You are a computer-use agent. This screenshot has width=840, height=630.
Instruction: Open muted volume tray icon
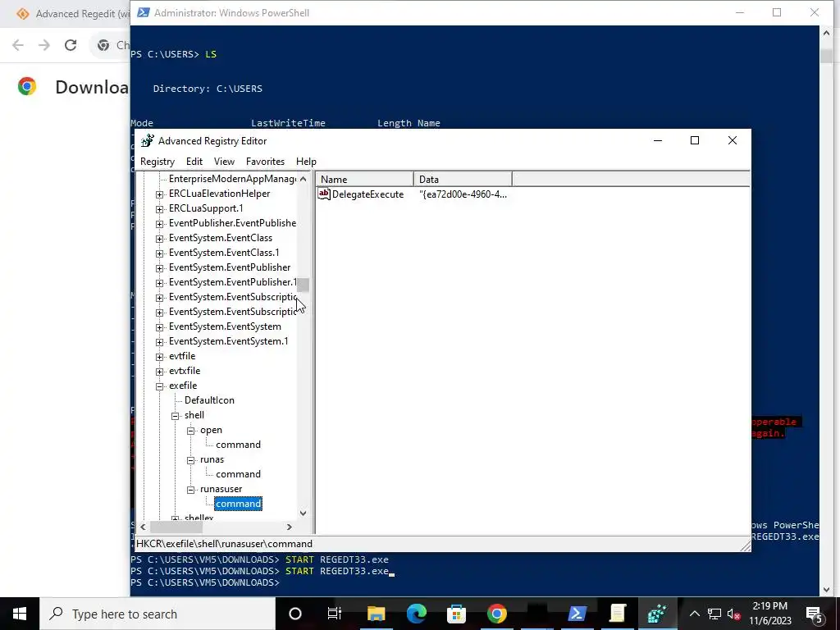733,614
